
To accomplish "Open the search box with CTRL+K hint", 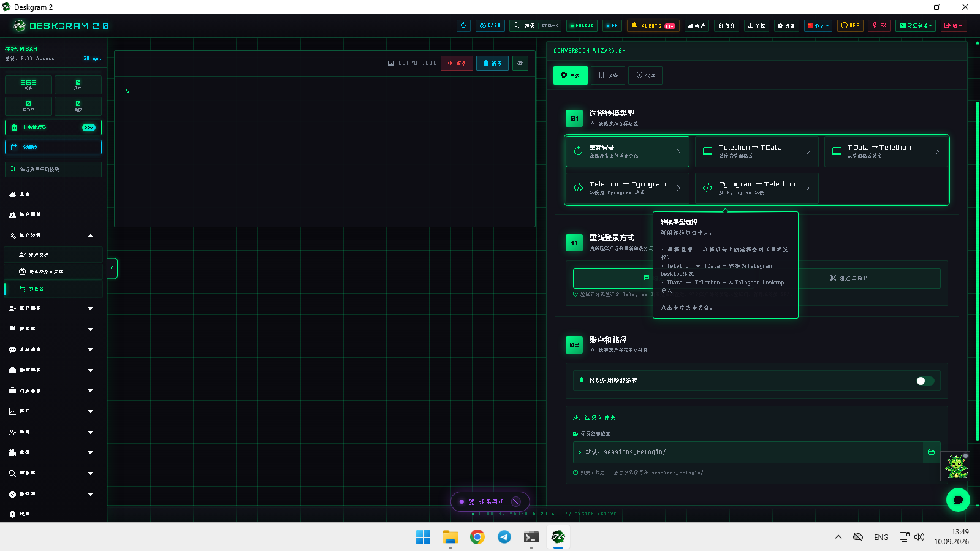I will click(x=536, y=26).
